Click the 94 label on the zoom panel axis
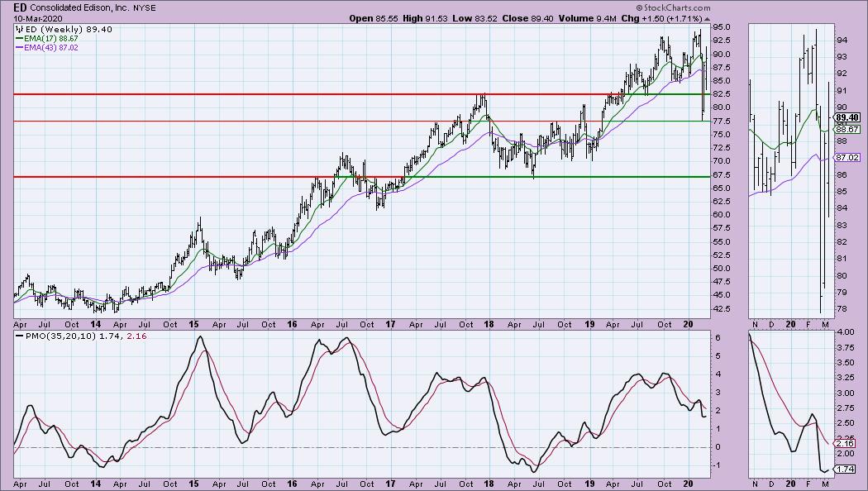The width and height of the screenshot is (868, 491). point(842,40)
